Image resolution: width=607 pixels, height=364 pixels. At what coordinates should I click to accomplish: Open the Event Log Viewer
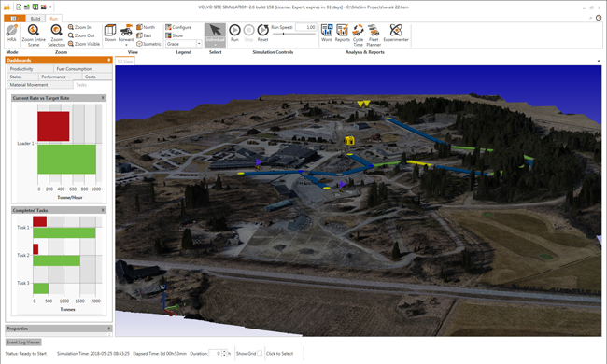click(x=23, y=342)
